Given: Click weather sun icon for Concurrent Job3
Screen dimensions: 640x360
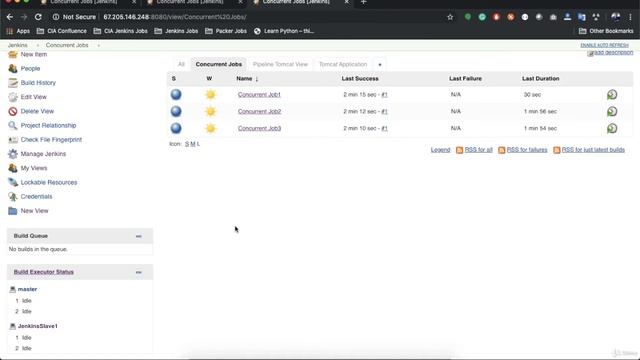Looking at the screenshot, I should [211, 128].
